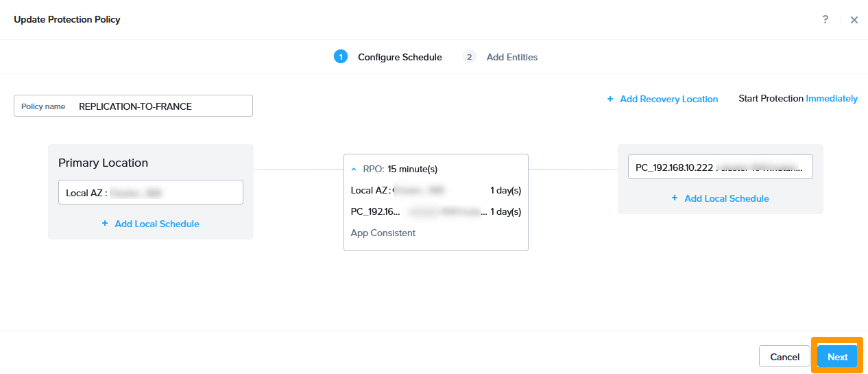Edit the Policy name field
The width and height of the screenshot is (868, 374).
(163, 106)
